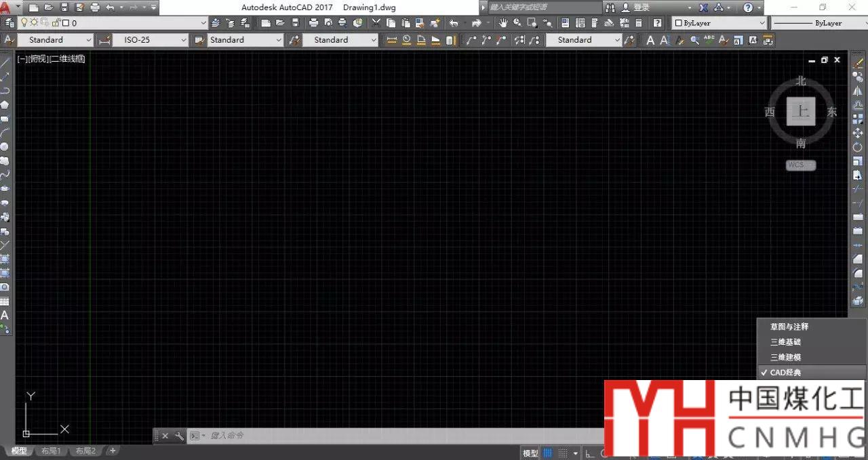The height and width of the screenshot is (460, 868).
Task: Select the Fillet modify tool
Action: [858, 273]
